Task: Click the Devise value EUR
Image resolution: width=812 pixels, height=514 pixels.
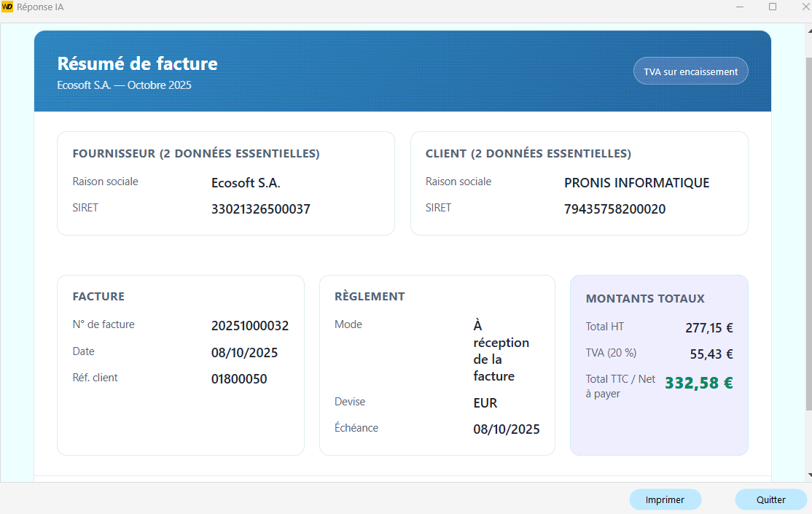Action: click(x=485, y=403)
